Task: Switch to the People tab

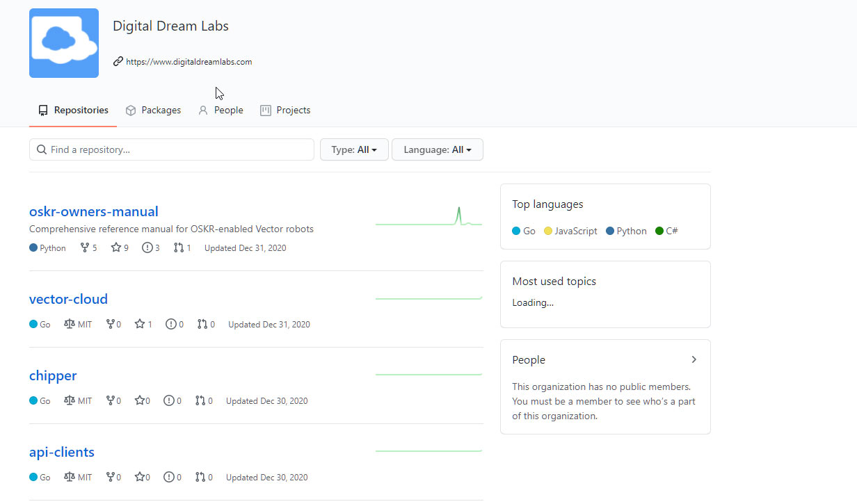Action: coord(221,110)
